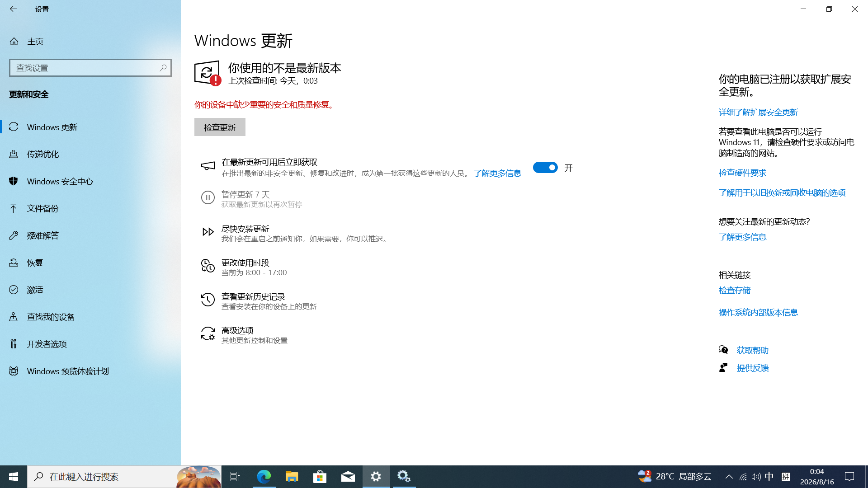Image resolution: width=868 pixels, height=488 pixels.
Task: Open Task View from the taskbar
Action: 235,476
